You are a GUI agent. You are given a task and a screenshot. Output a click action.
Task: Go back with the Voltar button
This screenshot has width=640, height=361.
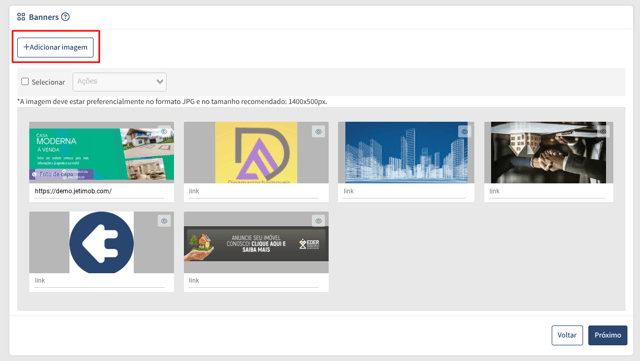567,335
